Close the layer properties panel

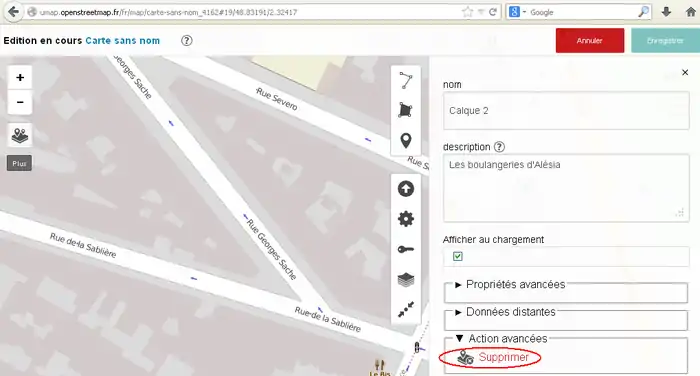(x=685, y=72)
